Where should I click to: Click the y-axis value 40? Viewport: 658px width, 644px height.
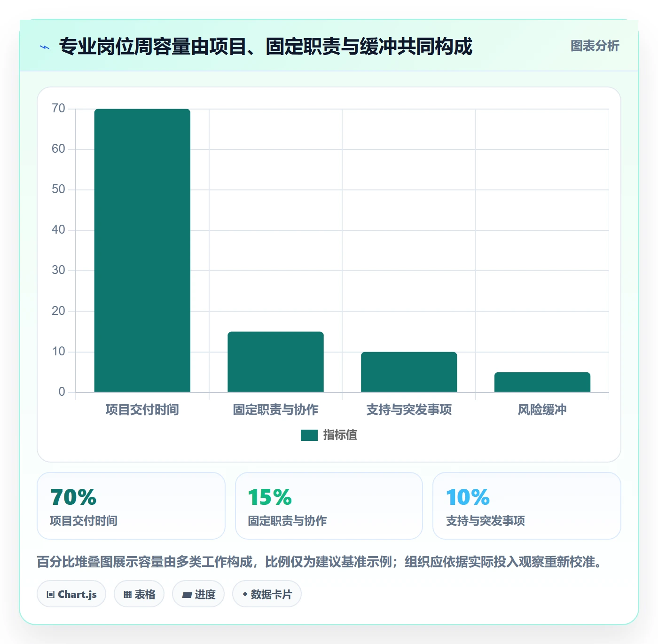pos(58,230)
